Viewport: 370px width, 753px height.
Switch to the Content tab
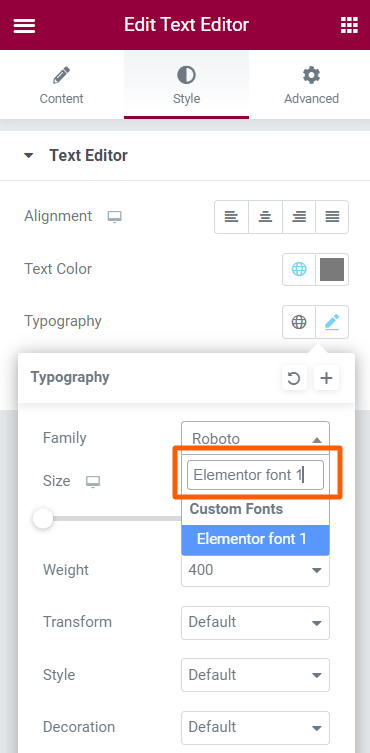click(62, 85)
